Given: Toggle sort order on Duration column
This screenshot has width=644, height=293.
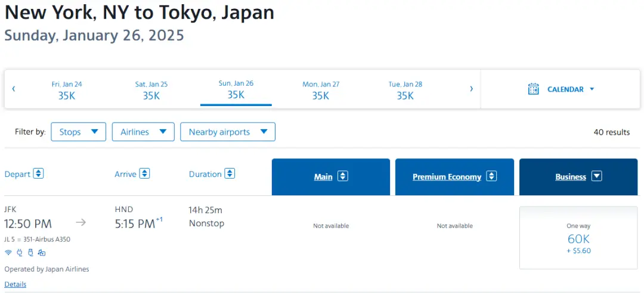Looking at the screenshot, I should [x=230, y=174].
